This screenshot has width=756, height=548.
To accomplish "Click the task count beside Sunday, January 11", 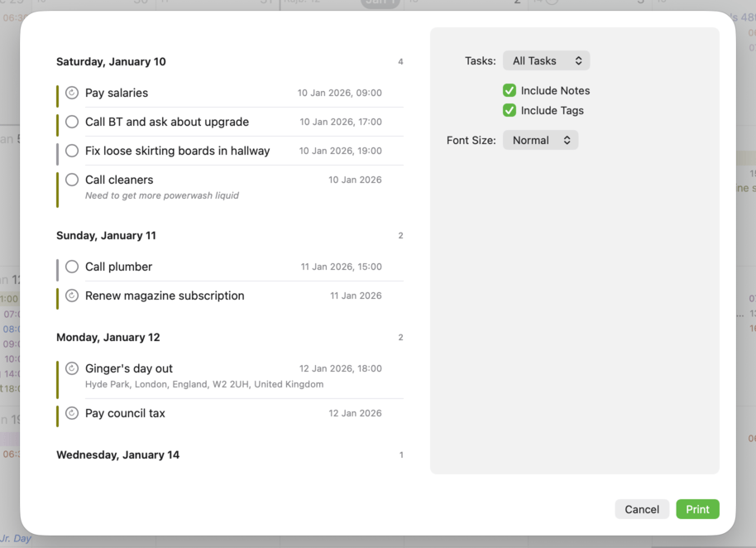I will 400,235.
